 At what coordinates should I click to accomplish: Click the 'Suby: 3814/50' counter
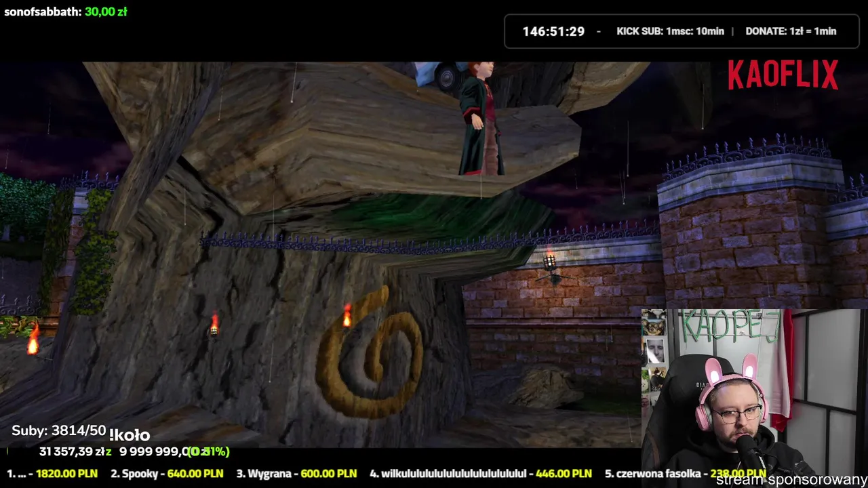point(59,431)
